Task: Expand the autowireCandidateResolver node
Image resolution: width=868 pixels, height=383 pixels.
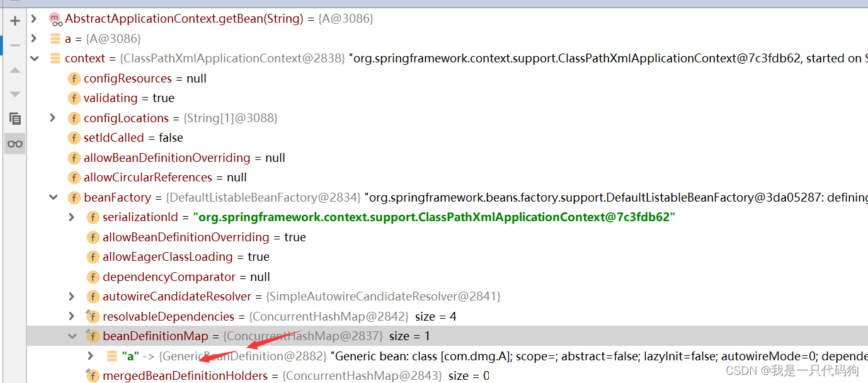Action: tap(71, 296)
